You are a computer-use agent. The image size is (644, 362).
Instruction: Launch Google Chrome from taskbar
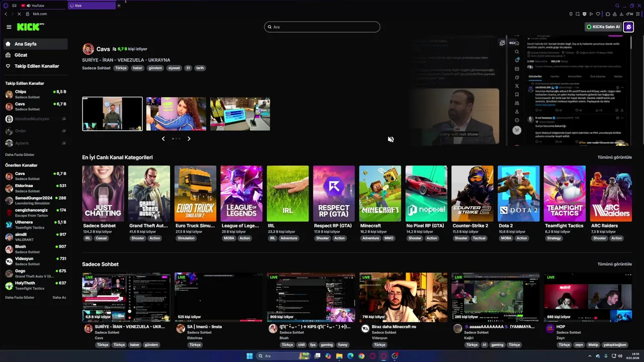point(361,356)
